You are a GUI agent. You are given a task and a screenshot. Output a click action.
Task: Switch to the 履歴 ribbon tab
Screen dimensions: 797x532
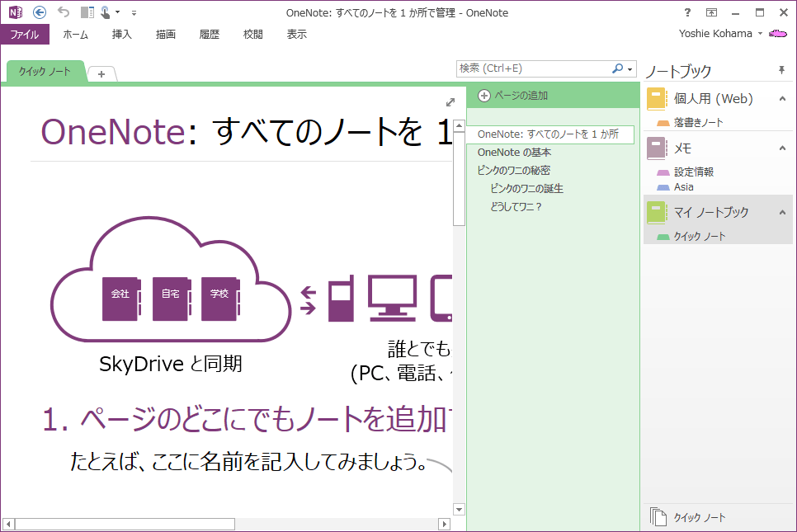click(210, 34)
